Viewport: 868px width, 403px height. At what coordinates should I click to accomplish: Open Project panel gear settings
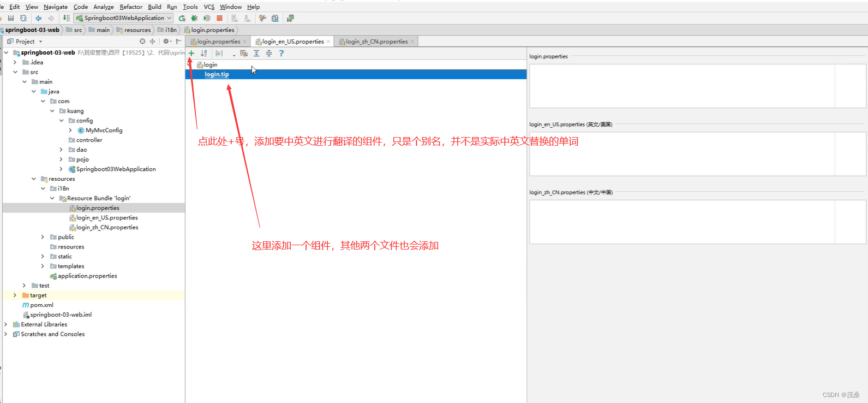pyautogui.click(x=166, y=41)
